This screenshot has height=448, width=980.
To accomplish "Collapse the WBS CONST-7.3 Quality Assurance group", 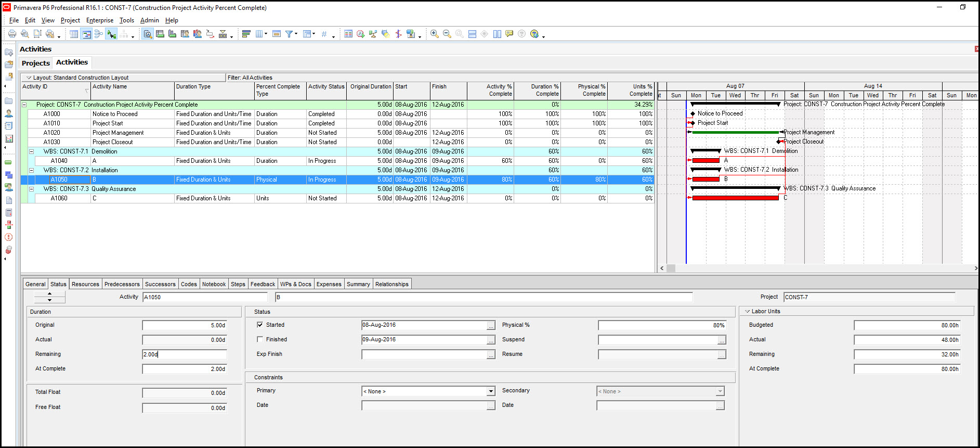I will point(31,189).
